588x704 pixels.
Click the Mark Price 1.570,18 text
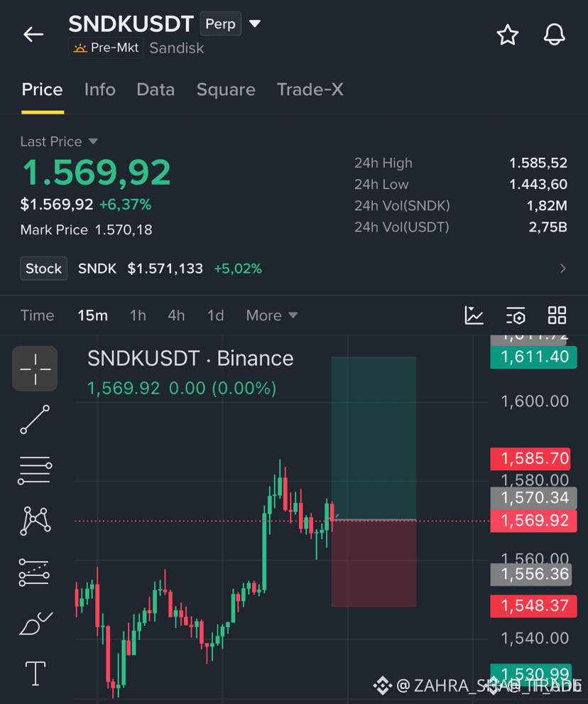86,230
